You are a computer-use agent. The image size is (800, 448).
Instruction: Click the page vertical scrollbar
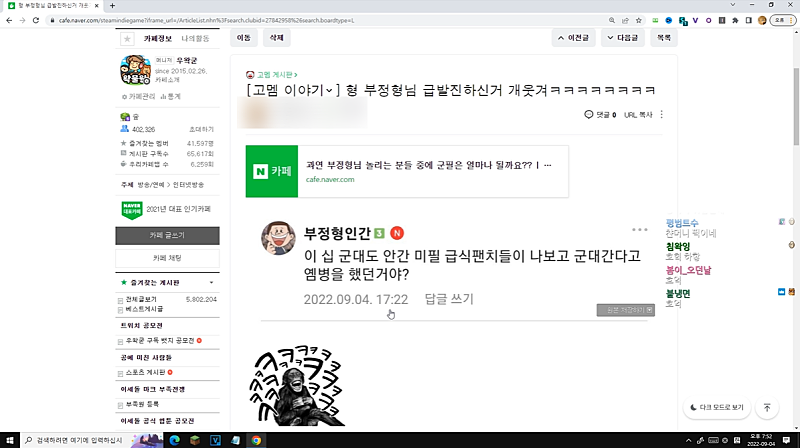coord(796,106)
